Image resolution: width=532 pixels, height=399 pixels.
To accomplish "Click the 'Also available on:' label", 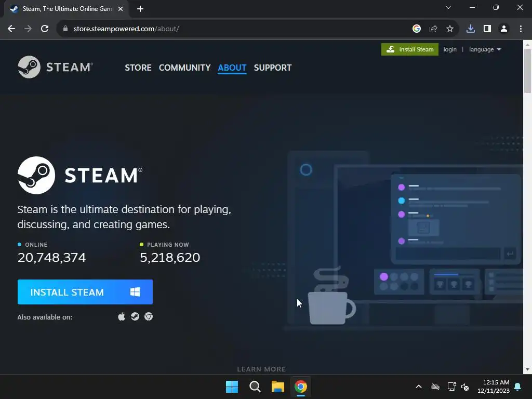I will coord(45,317).
